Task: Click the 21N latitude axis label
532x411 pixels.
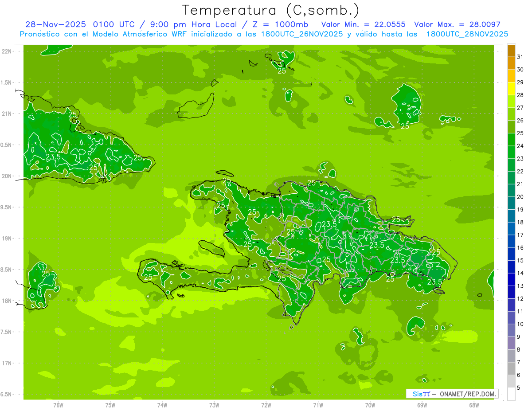Action: (7, 114)
